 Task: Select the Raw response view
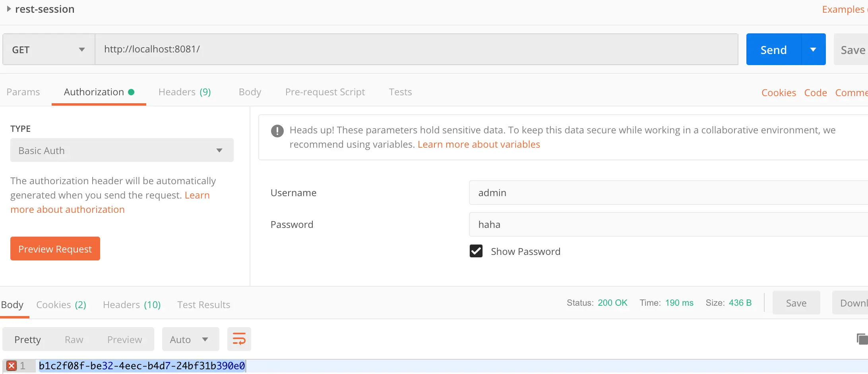tap(74, 339)
